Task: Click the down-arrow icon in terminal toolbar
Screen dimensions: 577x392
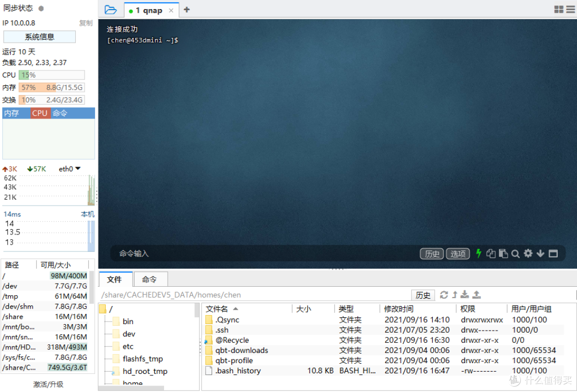Action: [x=540, y=253]
